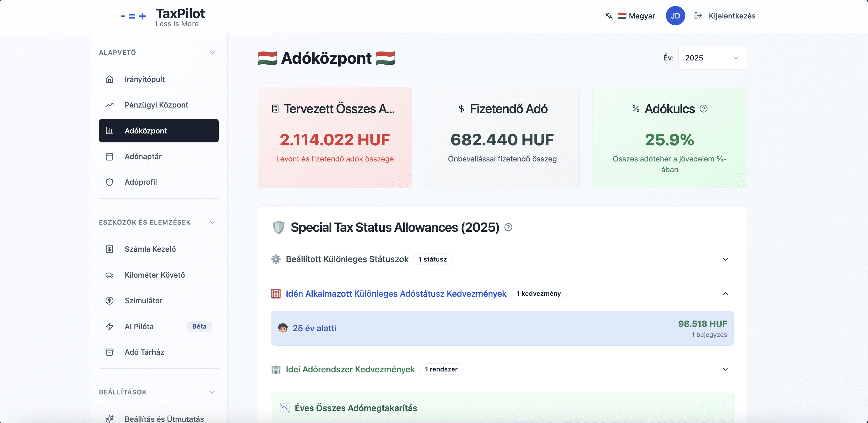Collapse the ALAPVETŐ sidebar section
Viewport: 868px width, 423px height.
[212, 52]
